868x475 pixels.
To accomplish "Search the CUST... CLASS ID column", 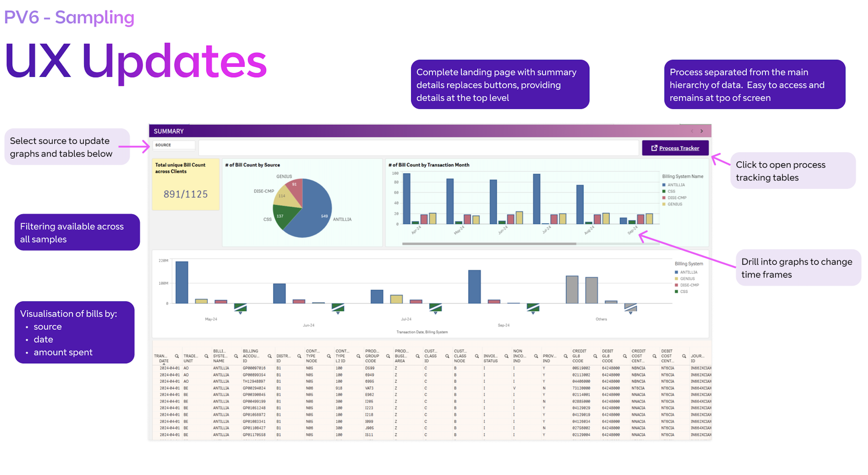I will 447,356.
